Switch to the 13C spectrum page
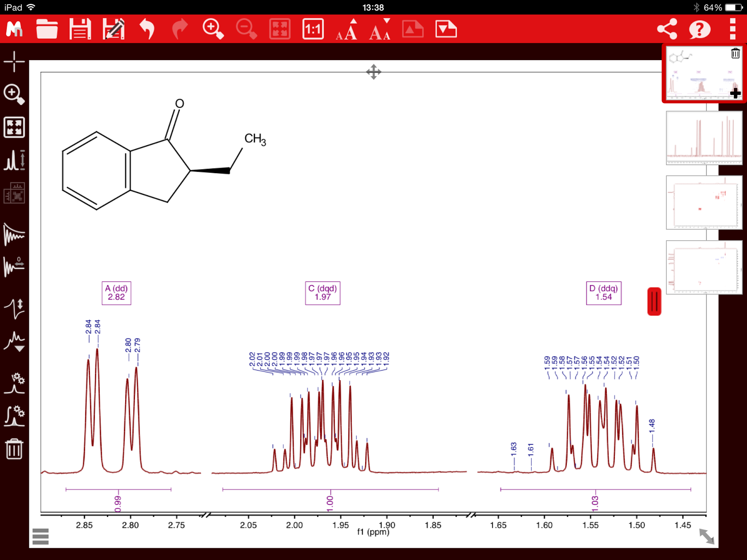Screen dimensions: 747x560 (x=704, y=138)
